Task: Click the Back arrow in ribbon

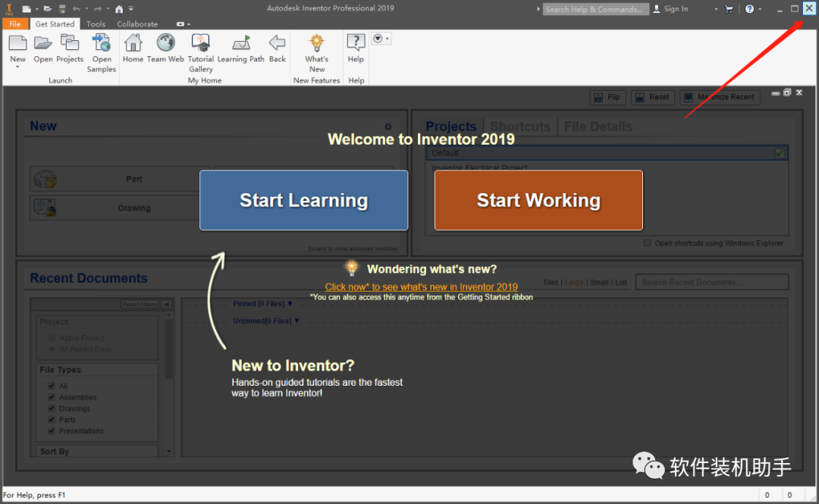Action: click(x=278, y=43)
